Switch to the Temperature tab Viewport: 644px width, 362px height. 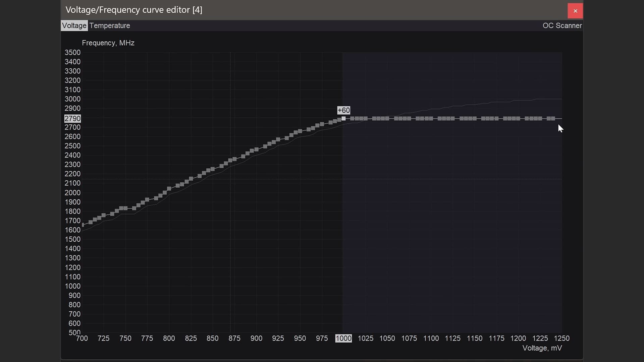[110, 26]
